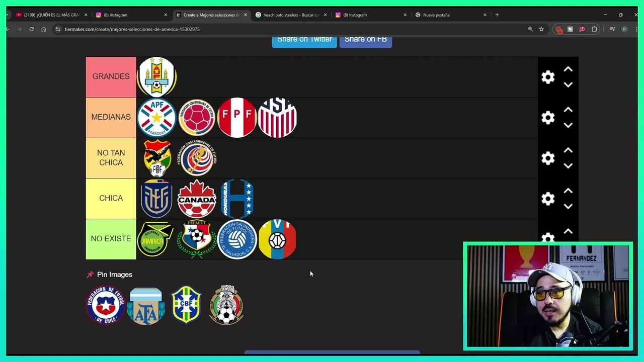Open the Extensions puzzle-piece menu

point(594,29)
